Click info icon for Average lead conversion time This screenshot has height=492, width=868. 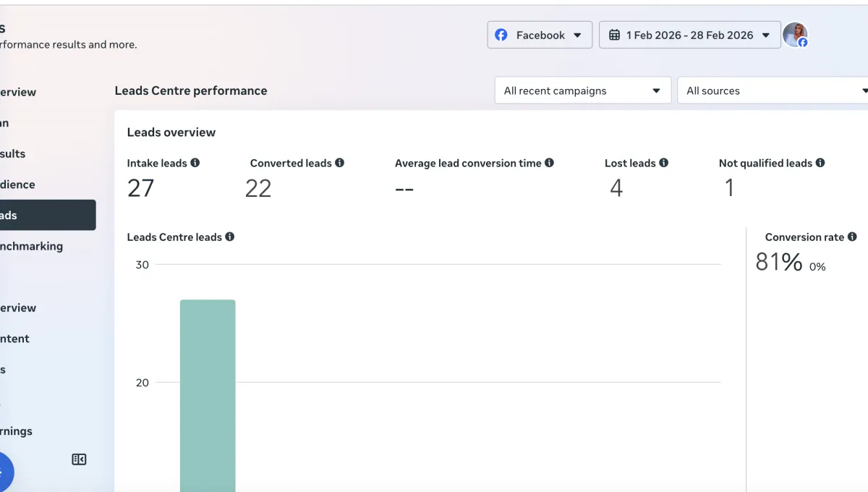550,164
